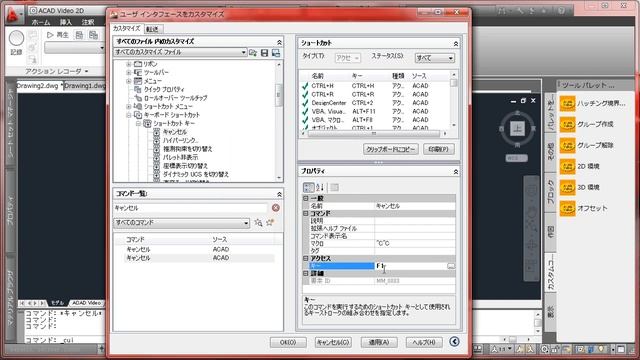The width and height of the screenshot is (640, 360).
Task: Select the キャンセル item in shortcut keys tree
Action: coord(175,132)
